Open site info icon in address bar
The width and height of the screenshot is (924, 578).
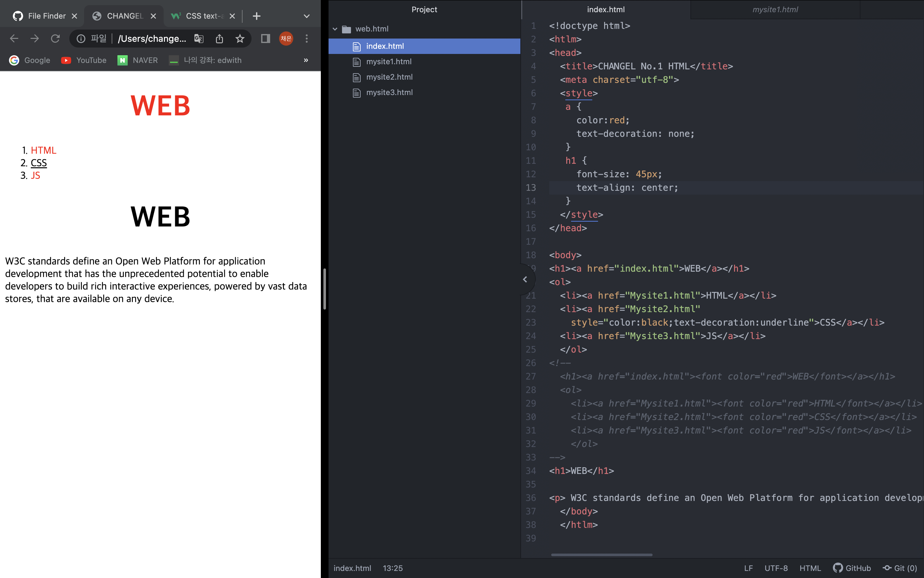81,39
